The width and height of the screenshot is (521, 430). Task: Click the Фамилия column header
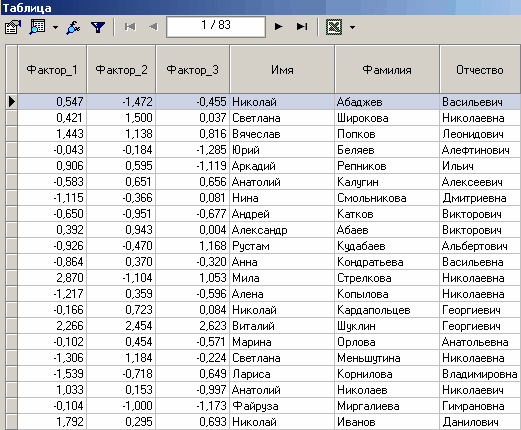click(x=387, y=69)
